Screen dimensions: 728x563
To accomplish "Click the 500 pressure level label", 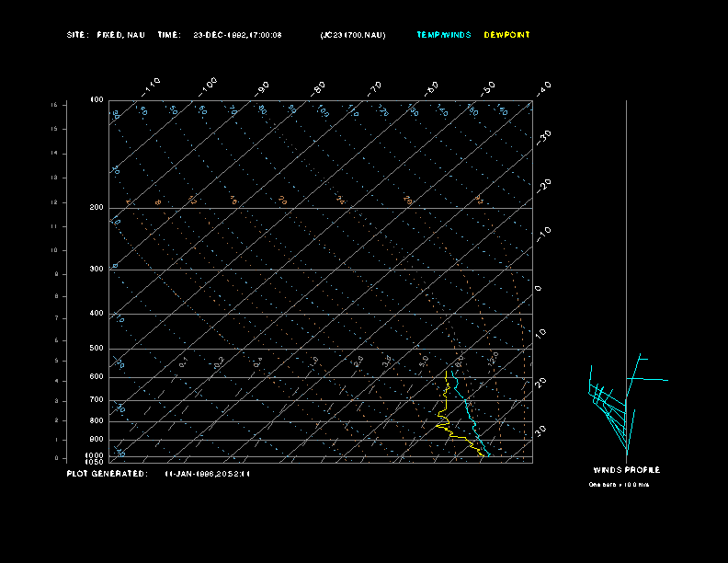I will [x=97, y=348].
